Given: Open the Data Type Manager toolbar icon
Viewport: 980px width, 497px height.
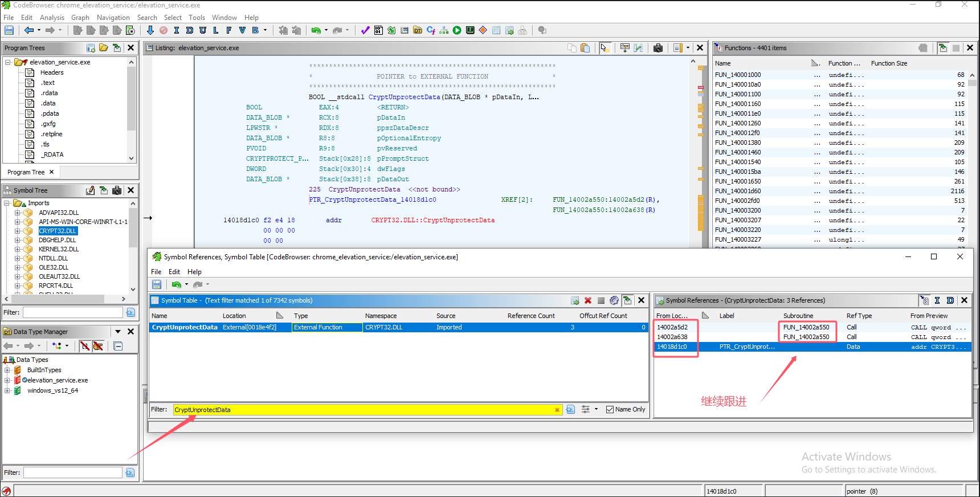Looking at the screenshot, I should pyautogui.click(x=418, y=30).
